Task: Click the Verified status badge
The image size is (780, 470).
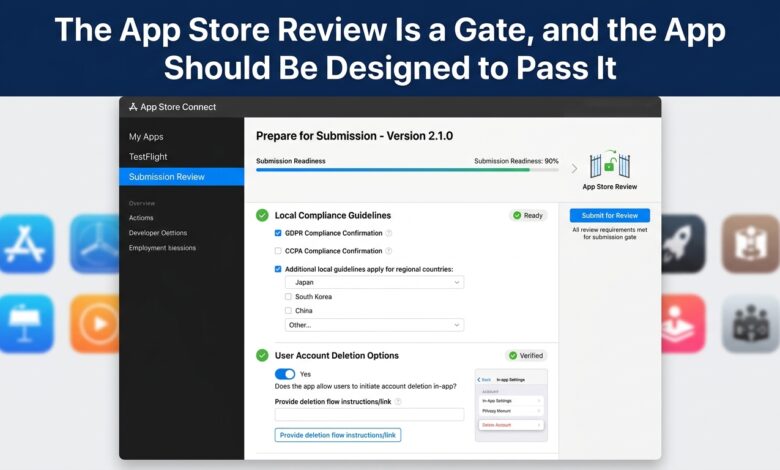Action: (x=526, y=356)
